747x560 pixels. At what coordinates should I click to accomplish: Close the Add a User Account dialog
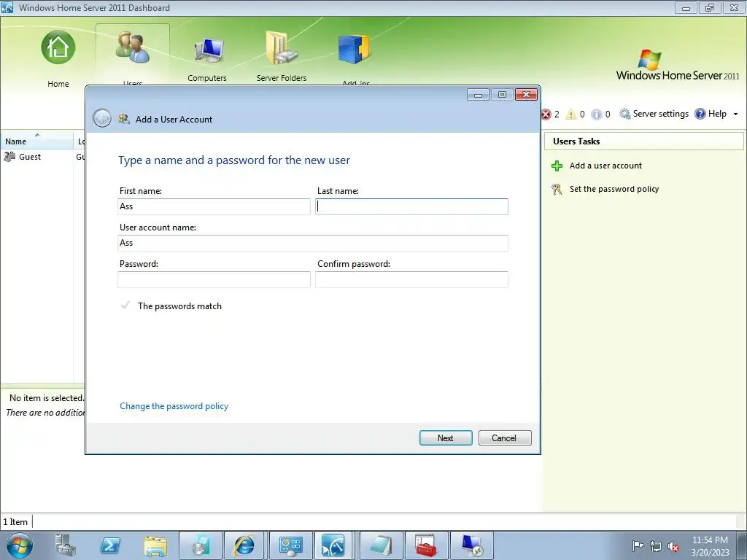pos(527,95)
